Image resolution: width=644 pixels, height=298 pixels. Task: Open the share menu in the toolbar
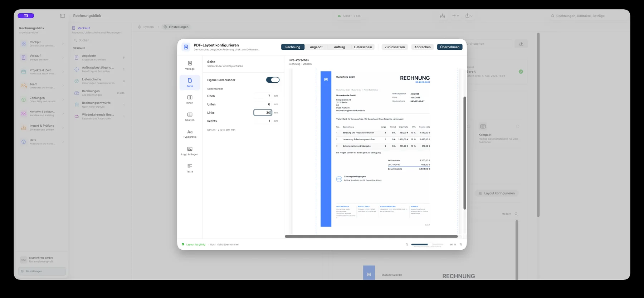pyautogui.click(x=469, y=16)
